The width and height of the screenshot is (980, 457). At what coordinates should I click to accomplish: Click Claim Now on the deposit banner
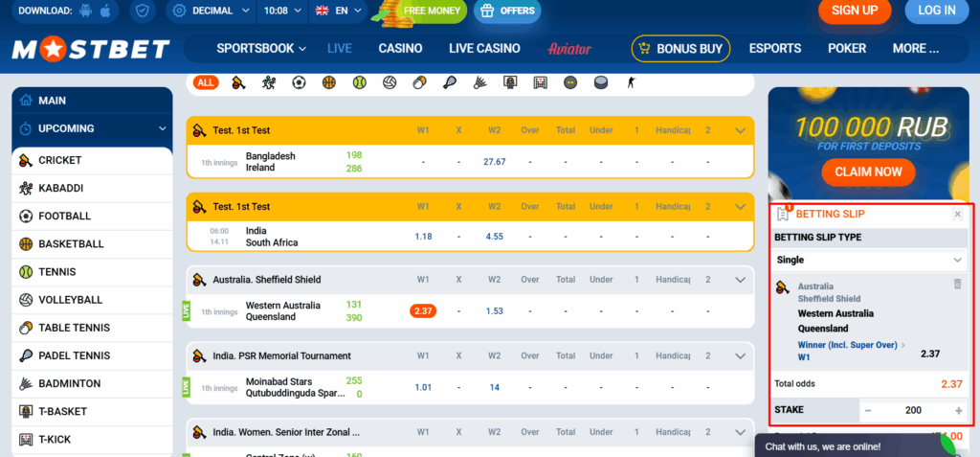tap(868, 172)
